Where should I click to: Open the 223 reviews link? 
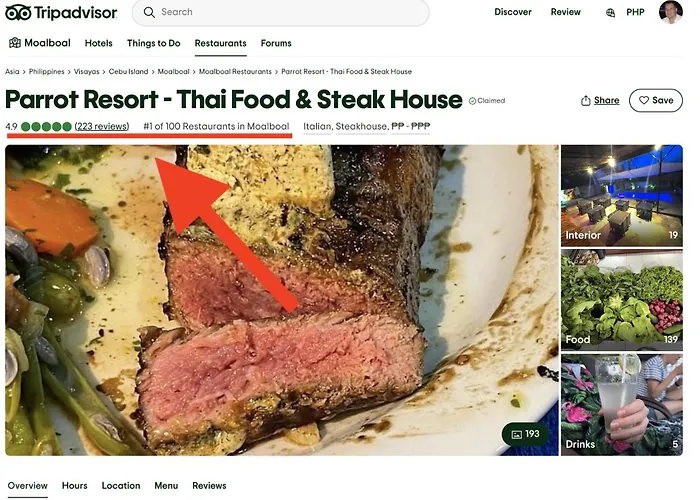tap(102, 126)
